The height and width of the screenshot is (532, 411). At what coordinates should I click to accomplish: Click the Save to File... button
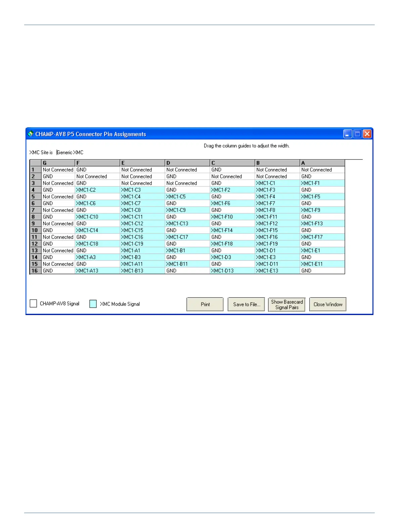[x=246, y=304]
